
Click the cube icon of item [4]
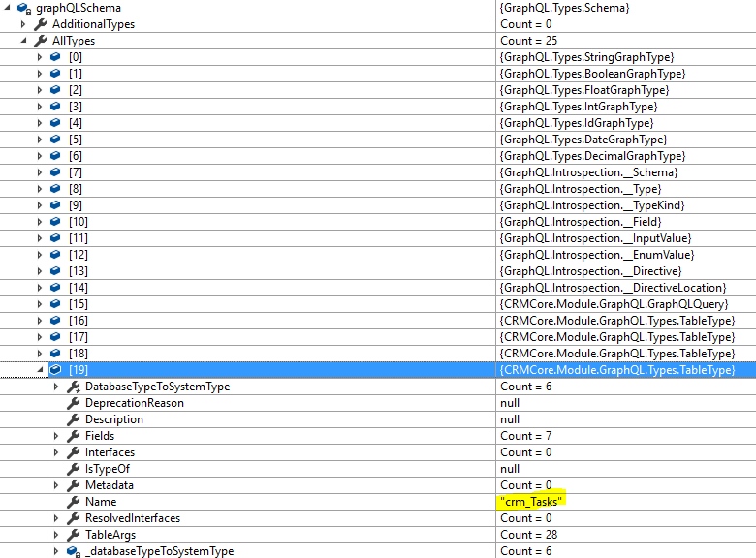tap(55, 123)
